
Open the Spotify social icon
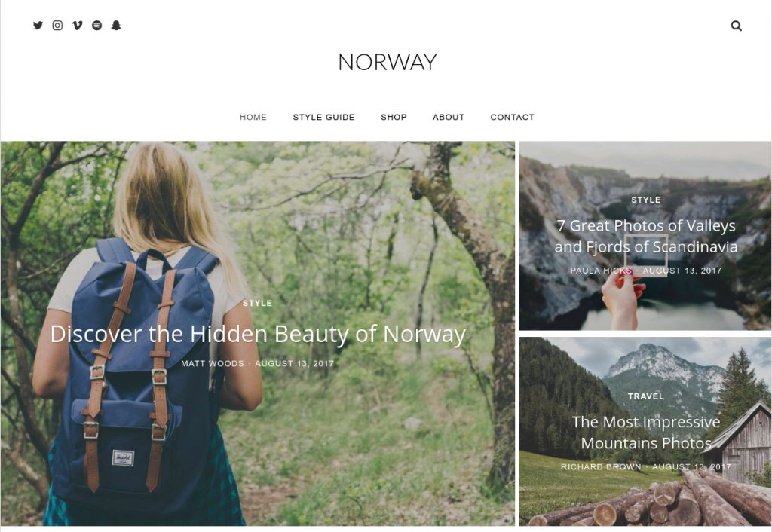click(97, 26)
